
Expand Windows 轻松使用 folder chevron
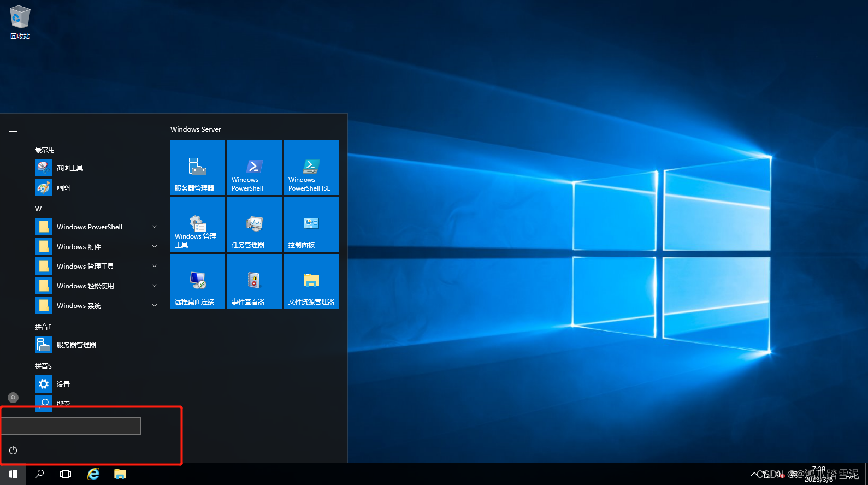[155, 286]
